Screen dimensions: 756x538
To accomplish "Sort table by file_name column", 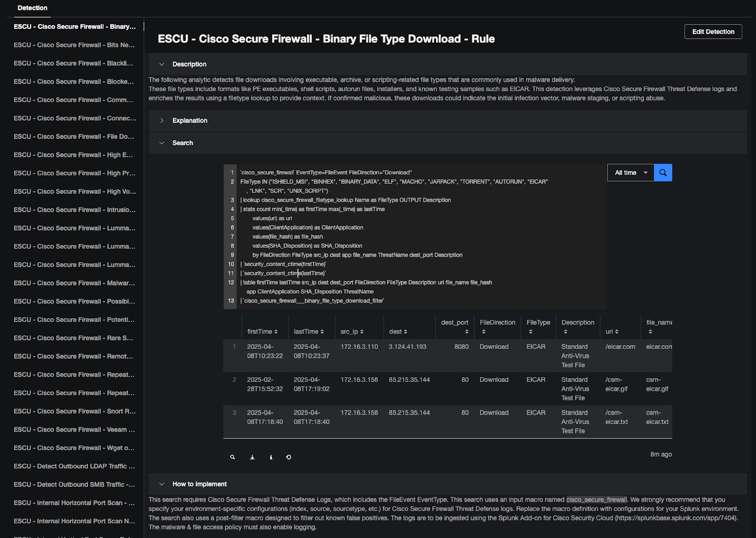I will pyautogui.click(x=659, y=327).
